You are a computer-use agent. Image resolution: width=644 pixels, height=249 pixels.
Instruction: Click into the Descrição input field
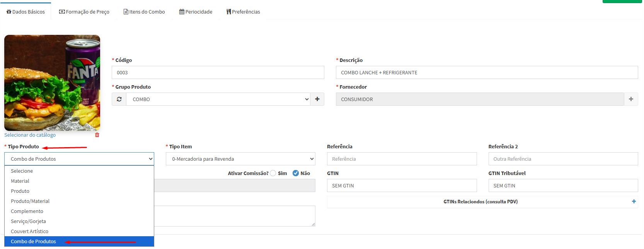(486, 73)
